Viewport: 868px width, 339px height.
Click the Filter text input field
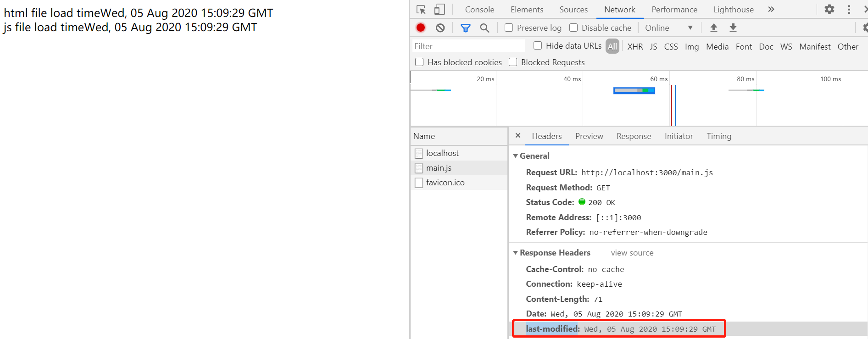tap(468, 46)
